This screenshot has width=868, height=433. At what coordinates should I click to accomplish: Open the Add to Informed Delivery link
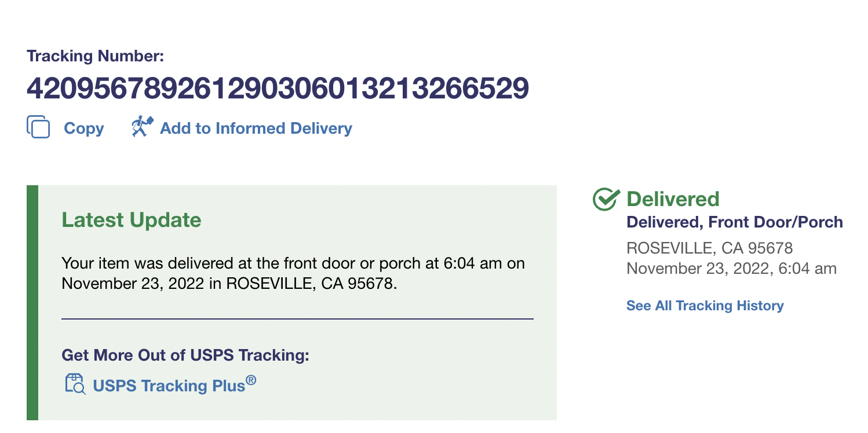(256, 128)
